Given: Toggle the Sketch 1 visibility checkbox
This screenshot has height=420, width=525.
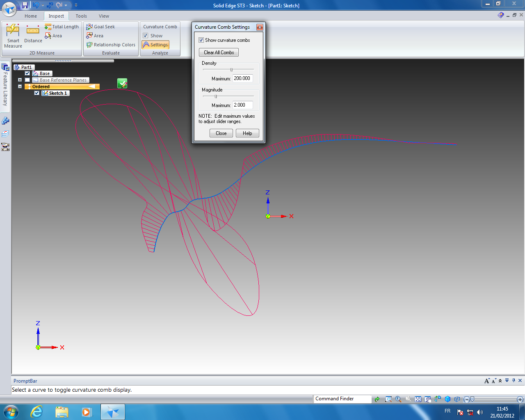Looking at the screenshot, I should tap(37, 93).
